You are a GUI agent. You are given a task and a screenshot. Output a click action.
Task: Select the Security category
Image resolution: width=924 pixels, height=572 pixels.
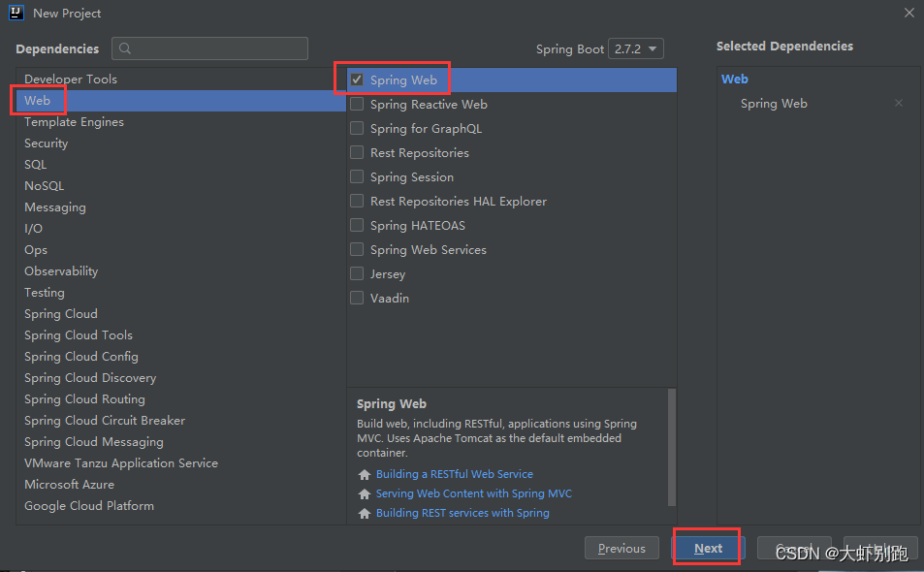point(47,143)
